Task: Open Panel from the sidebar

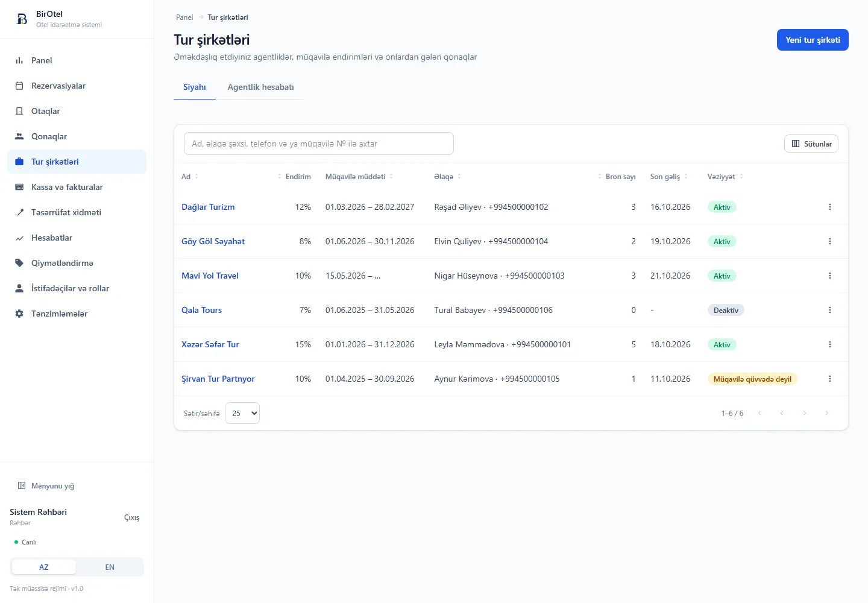Action: (77, 60)
